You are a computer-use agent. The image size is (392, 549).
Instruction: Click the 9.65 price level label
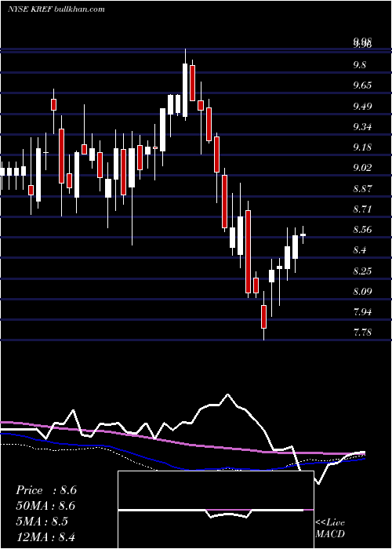coord(362,85)
